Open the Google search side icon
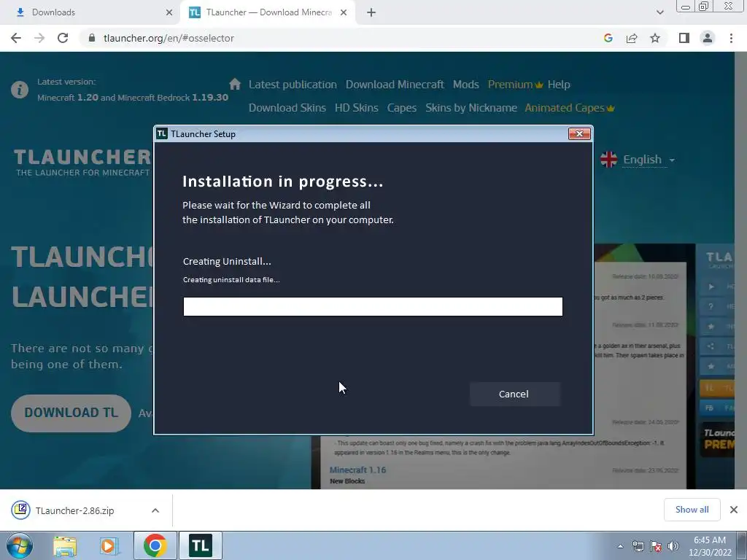This screenshot has width=747, height=560. click(x=608, y=38)
